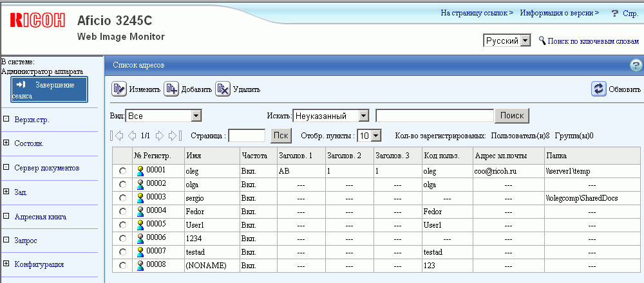Image resolution: width=644 pixels, height=283 pixels.
Task: Select radio button for entry 00008 (NONAME)
Action: coord(122,266)
